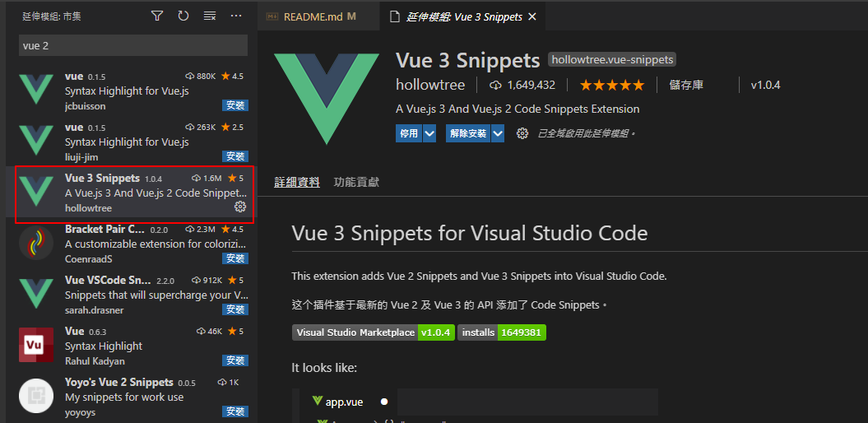Click the large Vue 3 Snippets logo
The height and width of the screenshot is (423, 868).
tap(327, 100)
